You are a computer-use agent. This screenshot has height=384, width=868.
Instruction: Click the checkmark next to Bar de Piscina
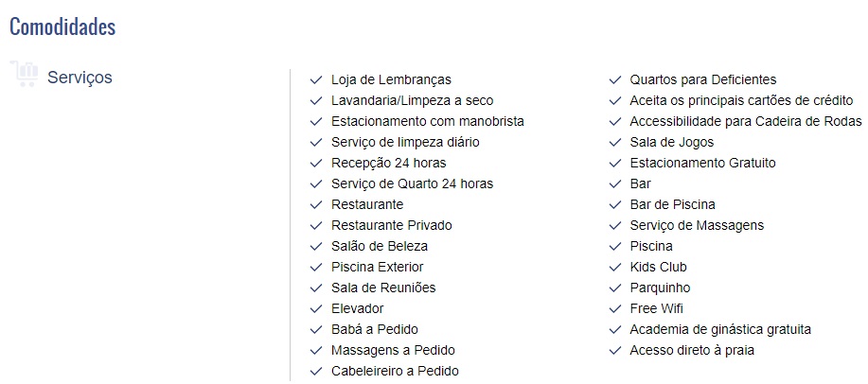tap(615, 204)
